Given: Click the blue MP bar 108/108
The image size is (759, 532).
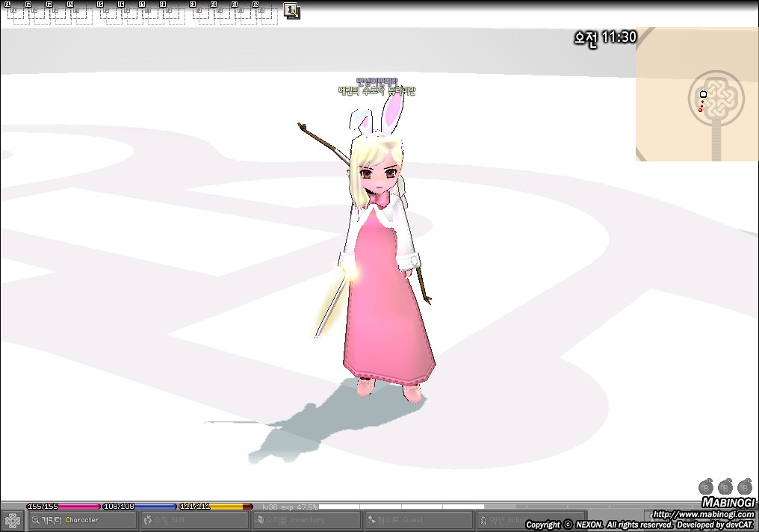Looking at the screenshot, I should point(140,507).
